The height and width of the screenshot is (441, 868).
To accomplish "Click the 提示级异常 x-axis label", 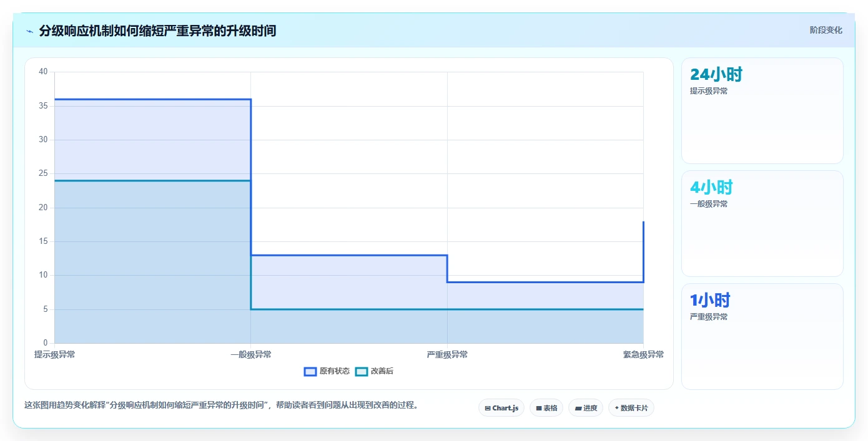I will (x=54, y=355).
